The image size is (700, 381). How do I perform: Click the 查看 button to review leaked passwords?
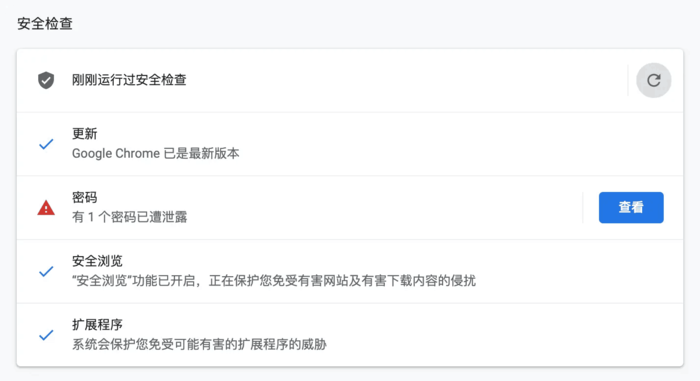pyautogui.click(x=631, y=207)
